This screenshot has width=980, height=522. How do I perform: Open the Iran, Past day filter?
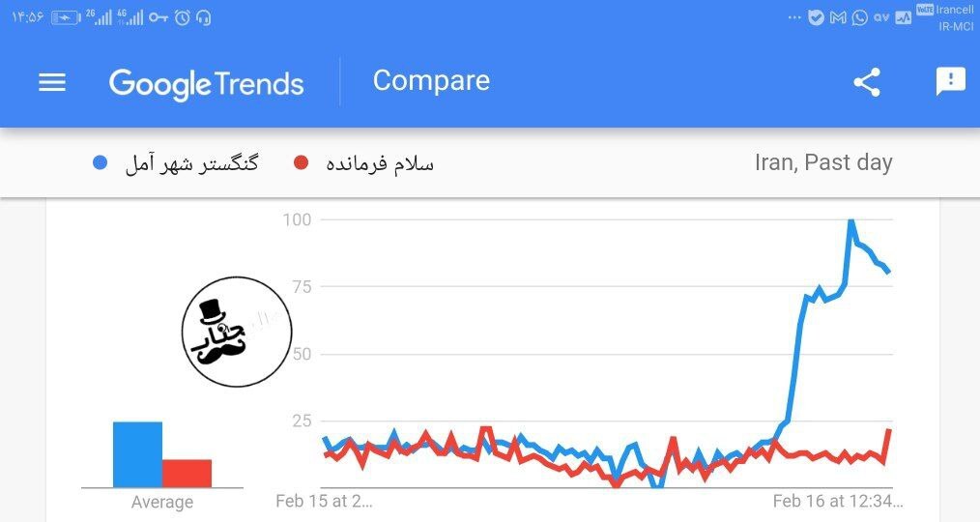coord(822,162)
